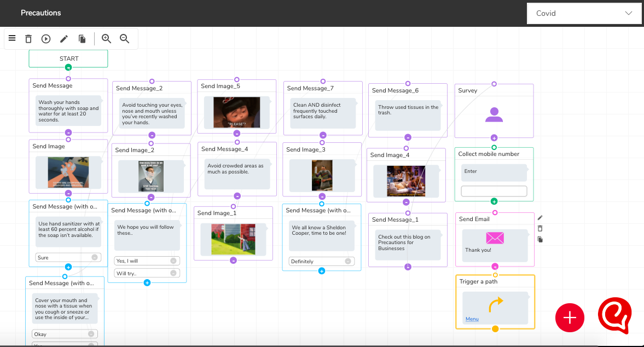Collapse Send Image_4 via minus connector
The height and width of the screenshot is (347, 644).
tap(406, 202)
